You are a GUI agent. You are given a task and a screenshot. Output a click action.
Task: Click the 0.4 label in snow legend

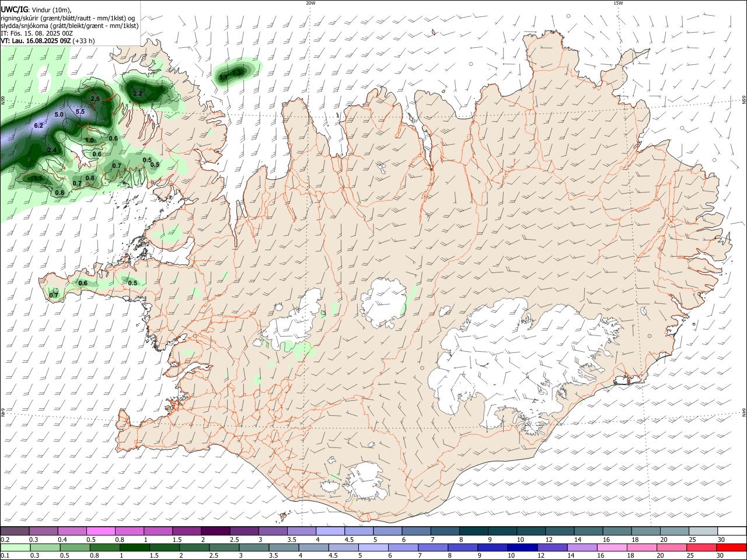62,540
